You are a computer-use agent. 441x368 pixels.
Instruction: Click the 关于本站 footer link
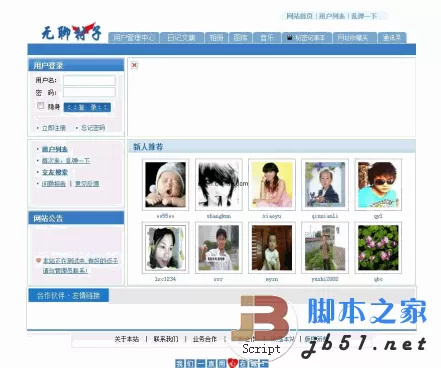(x=127, y=339)
